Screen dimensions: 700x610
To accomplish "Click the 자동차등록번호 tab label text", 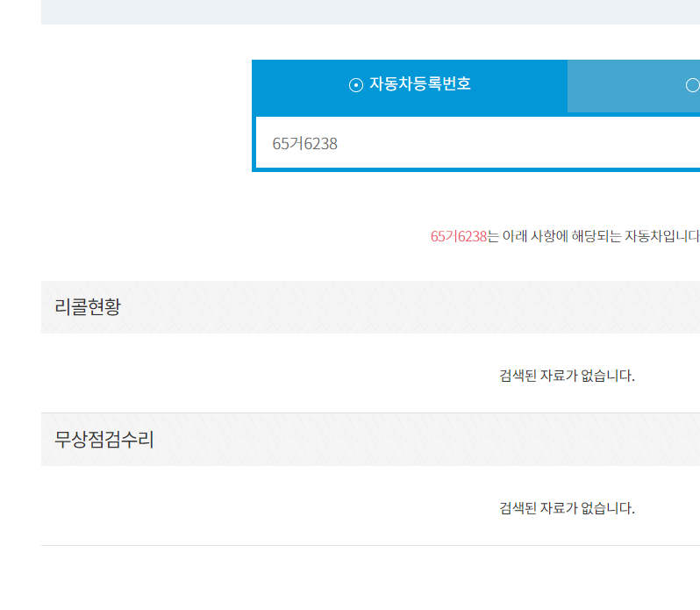I will click(419, 84).
